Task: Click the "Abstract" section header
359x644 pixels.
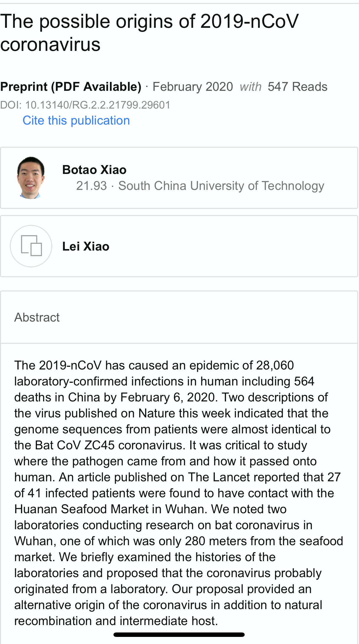Action: (x=37, y=317)
